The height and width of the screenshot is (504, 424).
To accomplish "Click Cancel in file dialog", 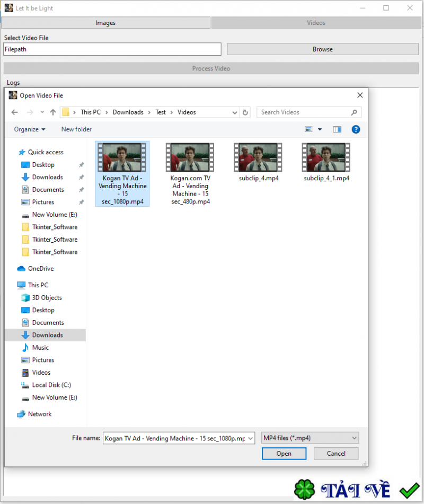I will pyautogui.click(x=336, y=454).
